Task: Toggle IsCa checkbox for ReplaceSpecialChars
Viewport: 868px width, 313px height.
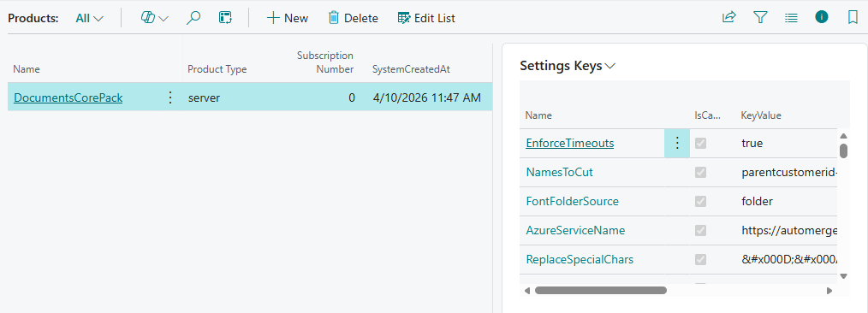Action: [x=700, y=259]
